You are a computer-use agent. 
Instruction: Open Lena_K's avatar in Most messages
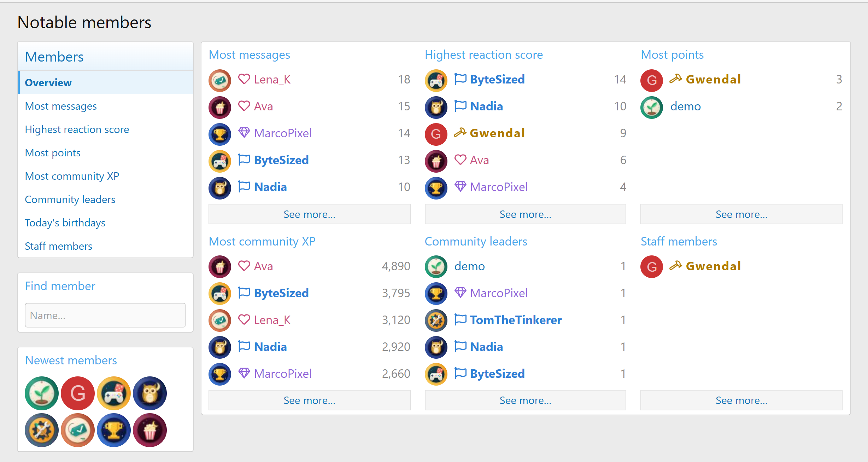[x=220, y=80]
